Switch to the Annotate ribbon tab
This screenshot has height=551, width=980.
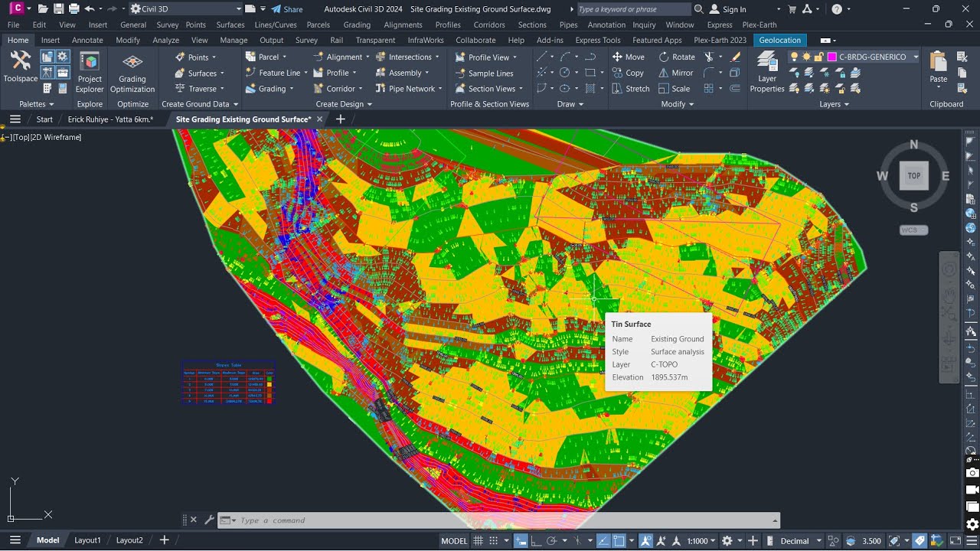point(87,40)
